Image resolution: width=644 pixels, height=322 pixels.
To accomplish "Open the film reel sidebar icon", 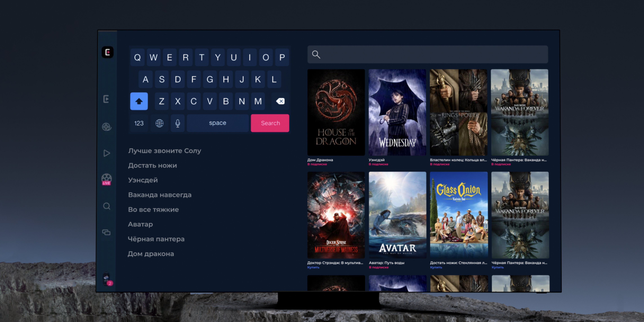I will [107, 127].
